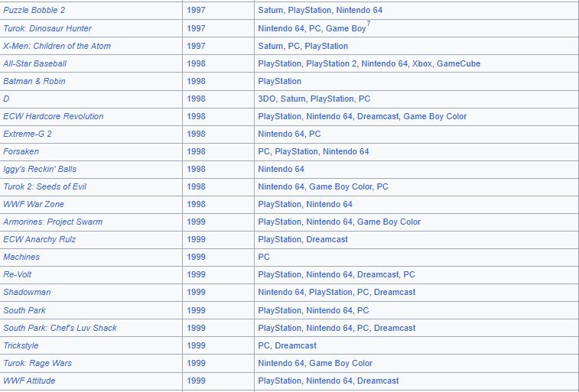Viewport: 579px width, 392px height.
Task: Click the ECW Anarchy Rulz link
Action: 39,239
